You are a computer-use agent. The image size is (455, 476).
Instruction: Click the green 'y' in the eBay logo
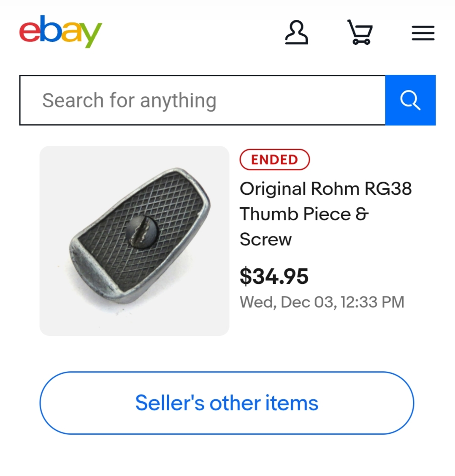pos(91,34)
